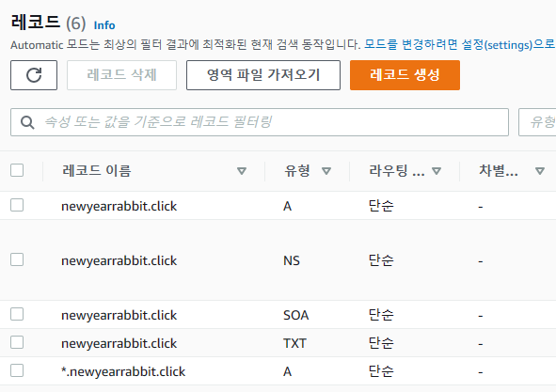
Task: Select newyearrabbit.click name in SOA row
Action: [x=119, y=315]
